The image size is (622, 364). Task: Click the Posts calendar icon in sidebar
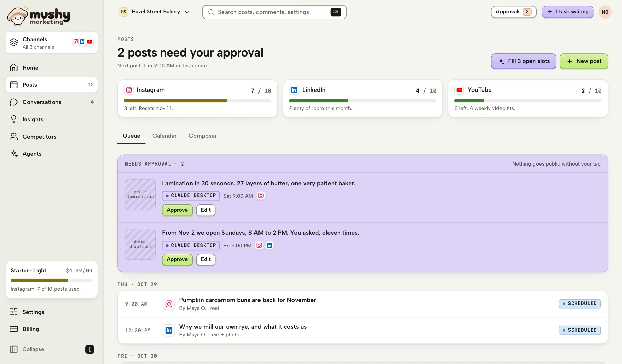[x=14, y=85]
